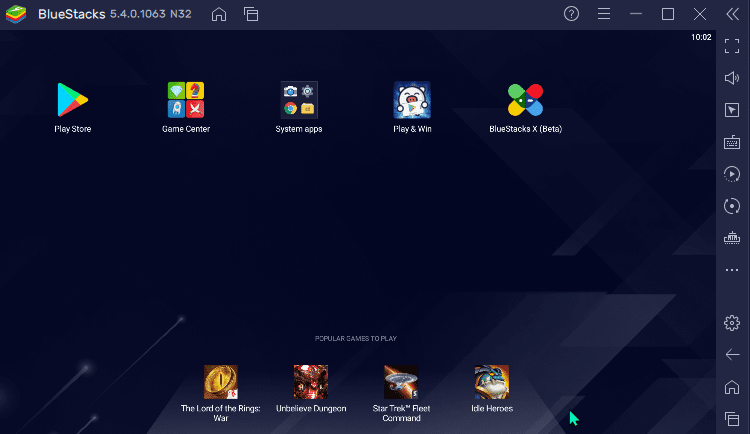Viewport: 750px width, 434px height.
Task: Collapse the sidebar with double chevron
Action: pos(732,14)
